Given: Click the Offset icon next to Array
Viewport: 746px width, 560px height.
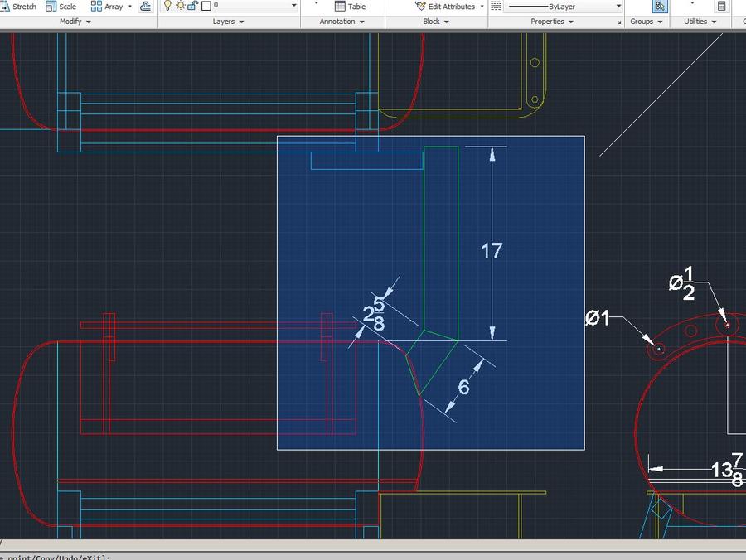Looking at the screenshot, I should point(146,6).
